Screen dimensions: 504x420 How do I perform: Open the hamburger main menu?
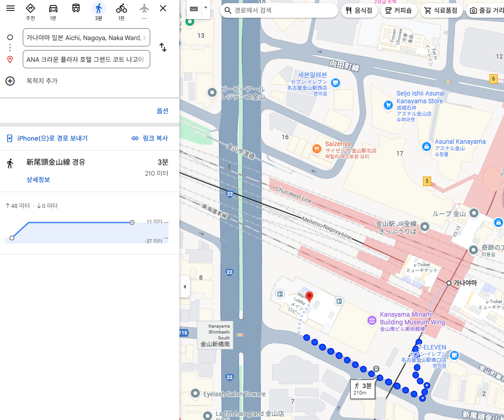tap(10, 8)
